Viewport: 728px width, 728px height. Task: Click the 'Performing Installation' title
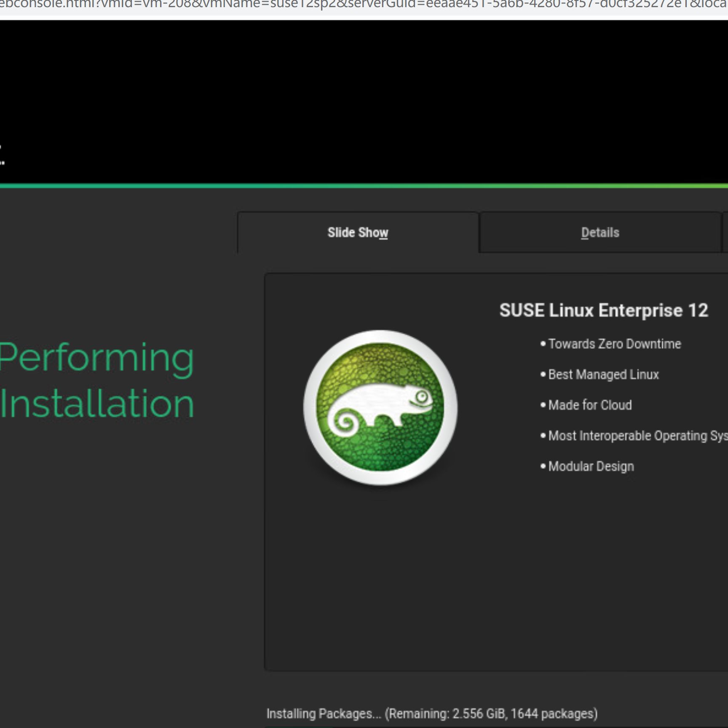coord(97,380)
